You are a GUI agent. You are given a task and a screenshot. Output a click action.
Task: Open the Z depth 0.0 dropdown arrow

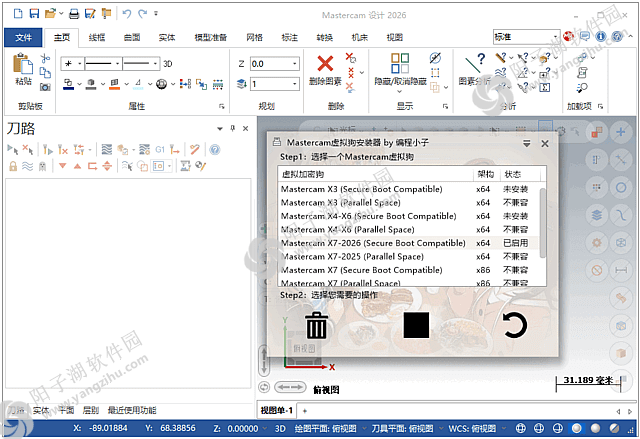pos(294,64)
